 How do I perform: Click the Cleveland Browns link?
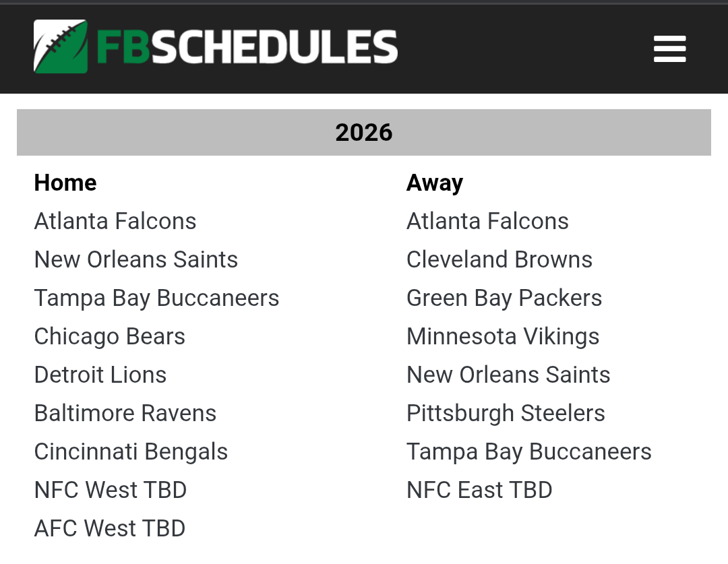coord(499,259)
